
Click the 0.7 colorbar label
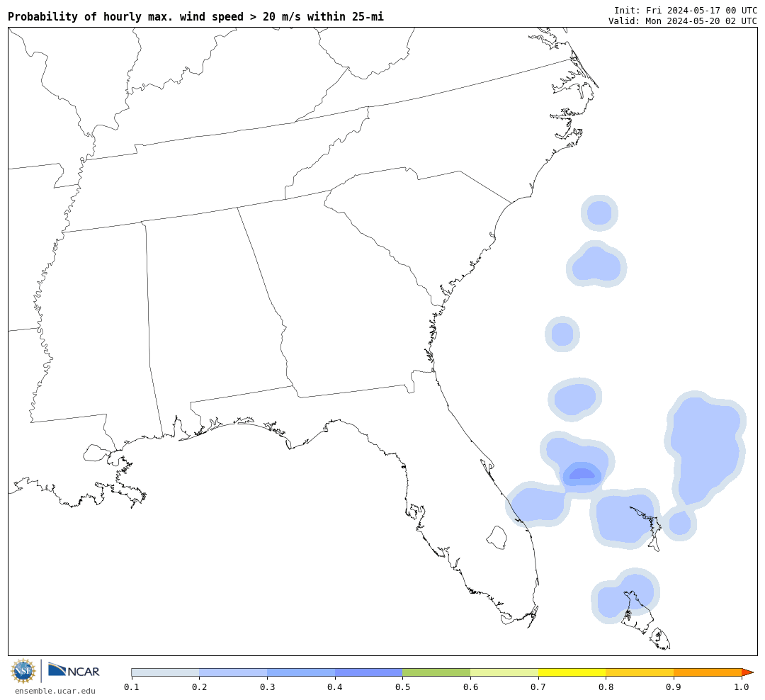(538, 687)
